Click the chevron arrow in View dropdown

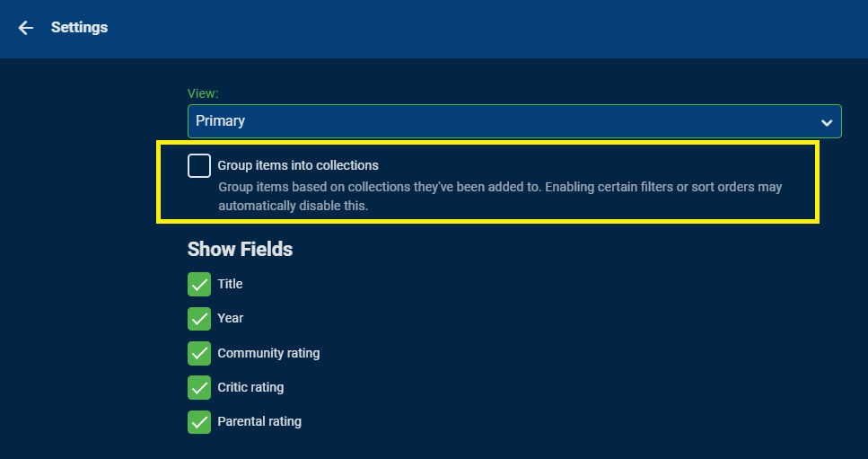(x=827, y=122)
